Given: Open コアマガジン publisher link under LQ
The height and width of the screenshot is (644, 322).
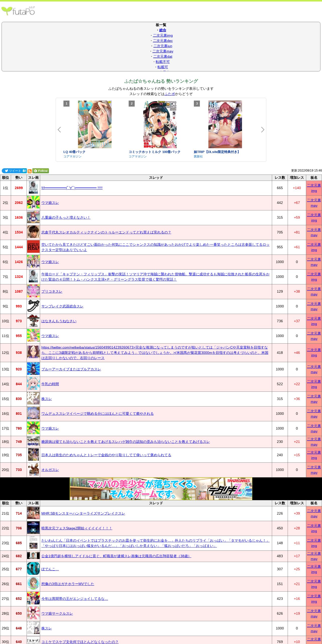Looking at the screenshot, I should click(72, 156).
